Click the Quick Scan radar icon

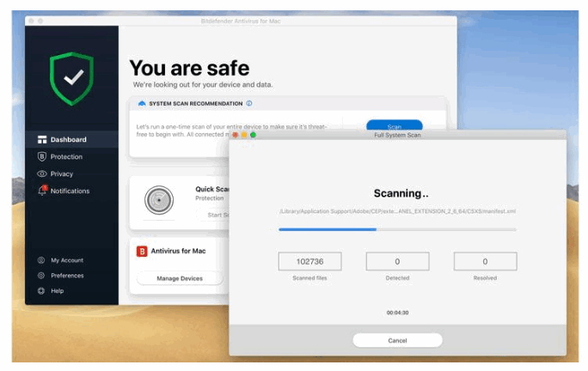pos(159,200)
